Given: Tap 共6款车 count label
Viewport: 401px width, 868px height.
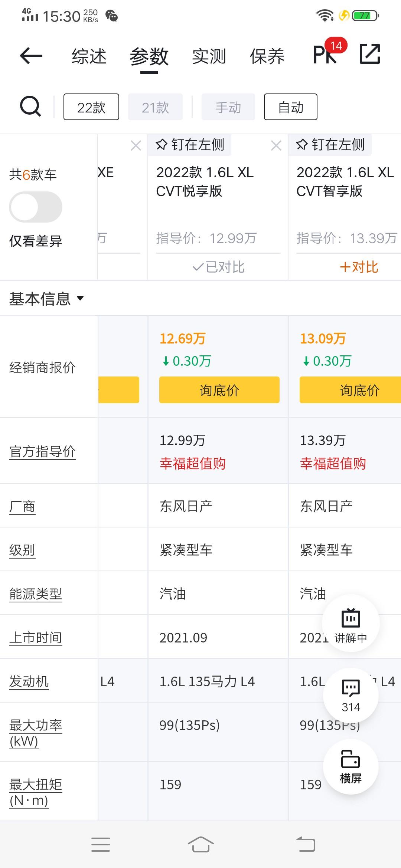Looking at the screenshot, I should pos(33,174).
